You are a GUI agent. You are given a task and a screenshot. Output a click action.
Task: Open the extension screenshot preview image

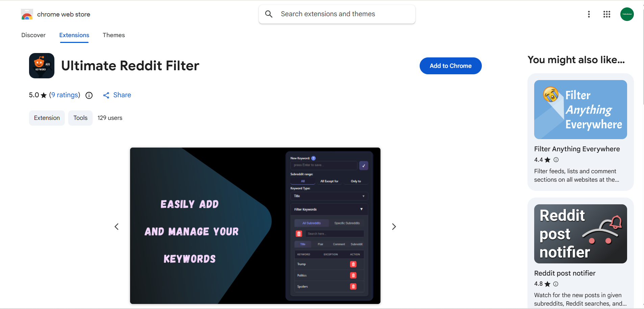[x=255, y=226]
